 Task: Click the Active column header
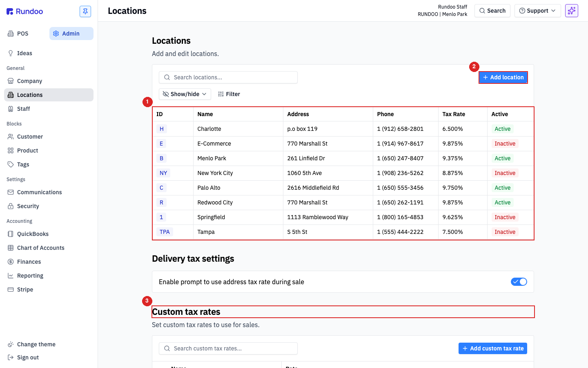(x=510, y=114)
